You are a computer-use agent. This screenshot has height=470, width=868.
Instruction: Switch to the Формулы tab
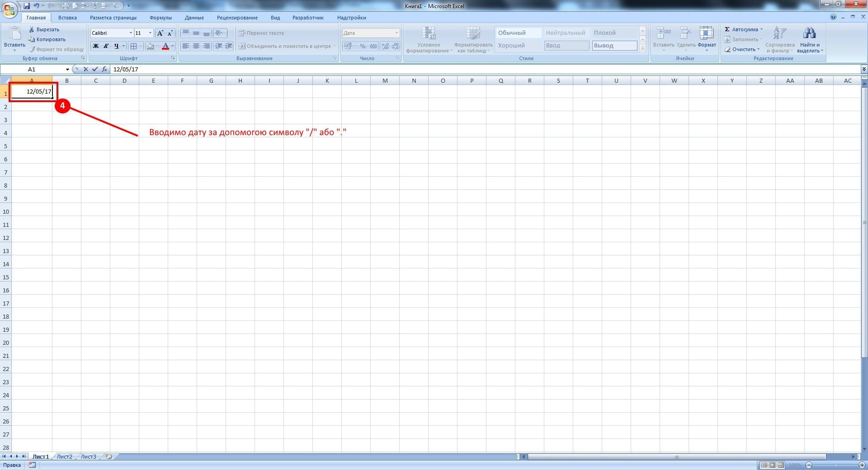[160, 18]
